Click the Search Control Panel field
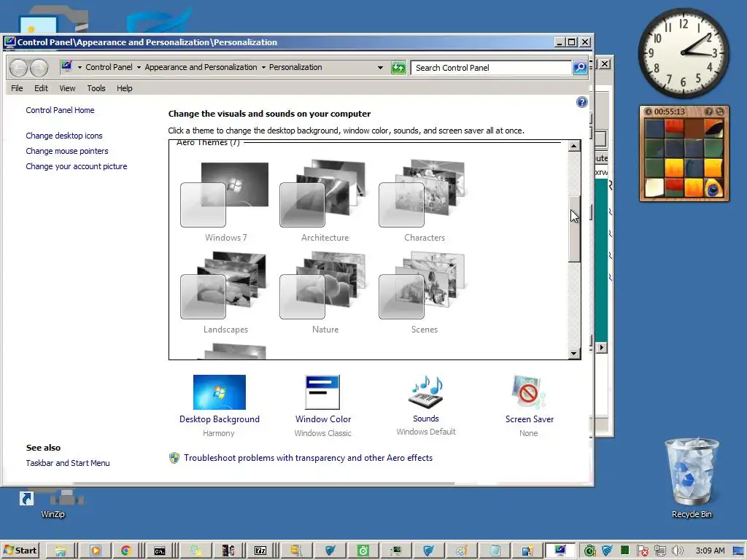Viewport: 747px width, 560px height. coord(491,68)
